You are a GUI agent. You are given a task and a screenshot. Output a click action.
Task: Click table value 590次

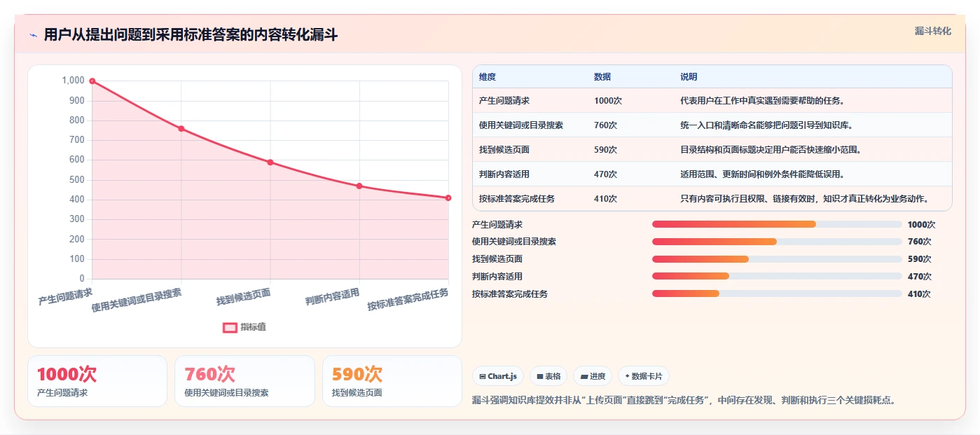[605, 150]
